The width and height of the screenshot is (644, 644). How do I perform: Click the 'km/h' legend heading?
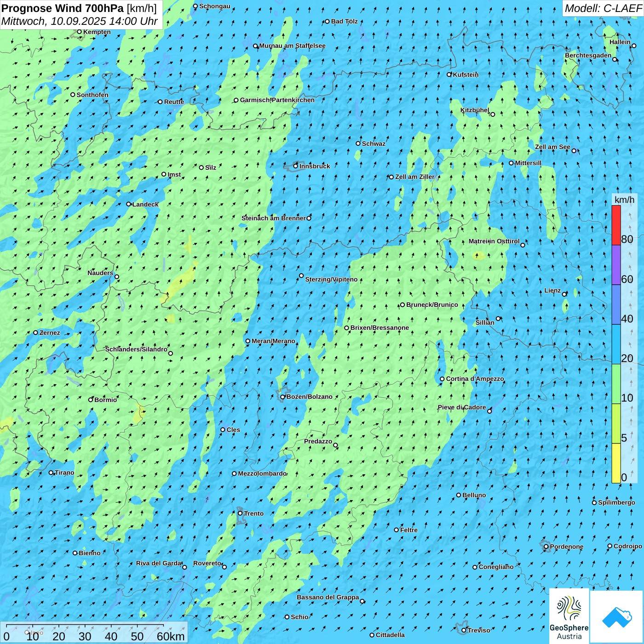click(x=624, y=200)
